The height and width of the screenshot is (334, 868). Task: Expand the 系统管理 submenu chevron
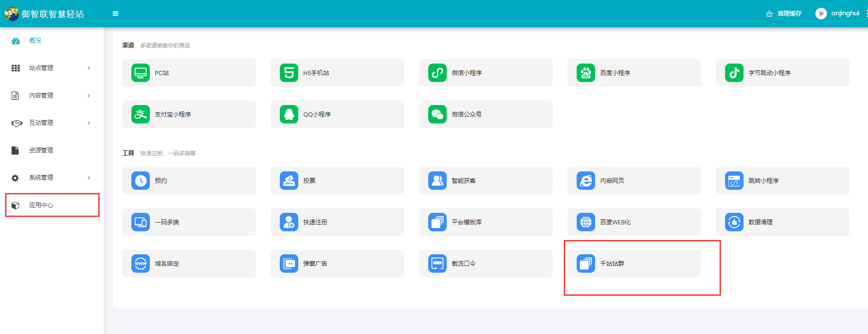pyautogui.click(x=89, y=178)
